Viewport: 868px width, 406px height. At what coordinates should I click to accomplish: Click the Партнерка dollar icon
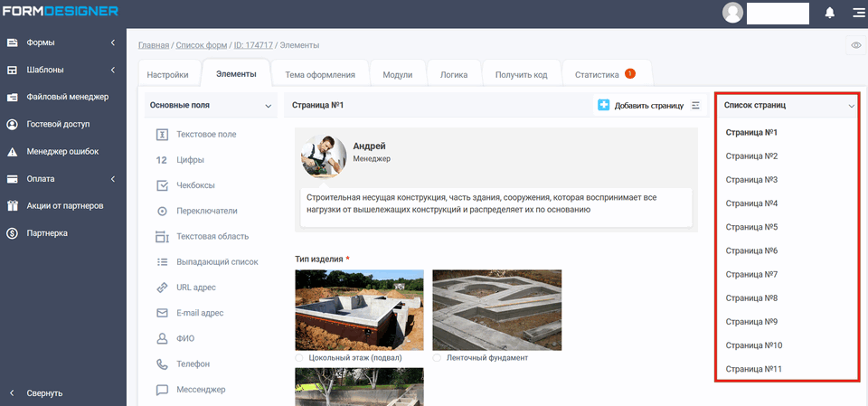(x=12, y=233)
